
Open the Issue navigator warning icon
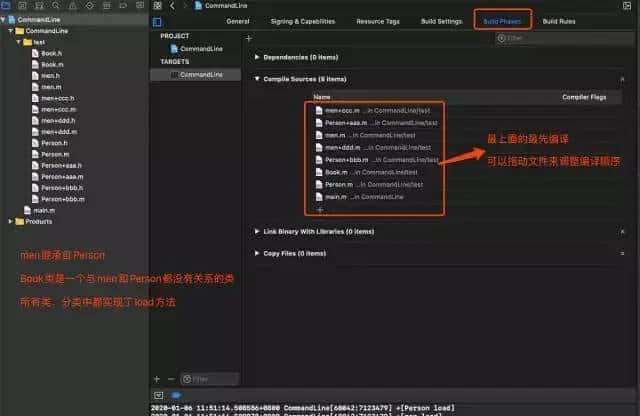tap(73, 5)
